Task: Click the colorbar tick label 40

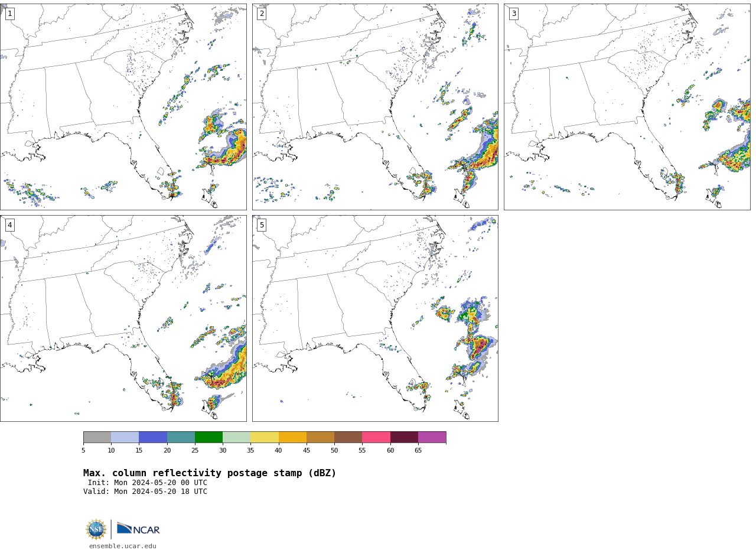Action: click(279, 451)
